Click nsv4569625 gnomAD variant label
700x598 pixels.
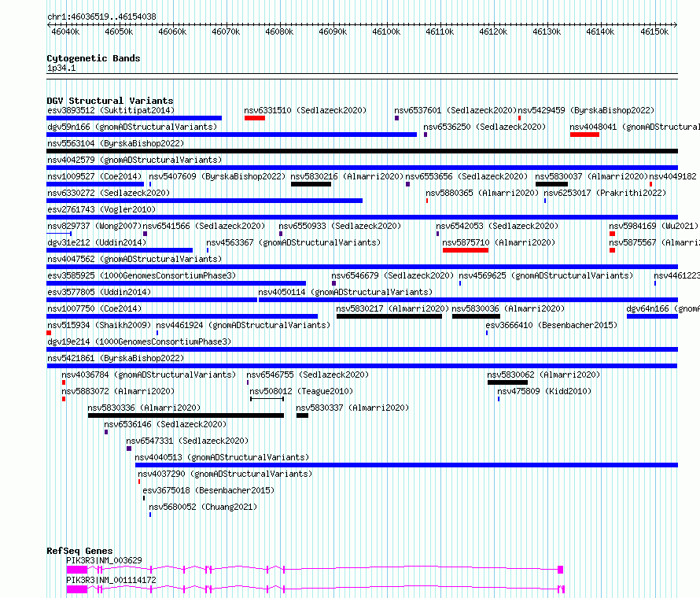pyautogui.click(x=546, y=275)
